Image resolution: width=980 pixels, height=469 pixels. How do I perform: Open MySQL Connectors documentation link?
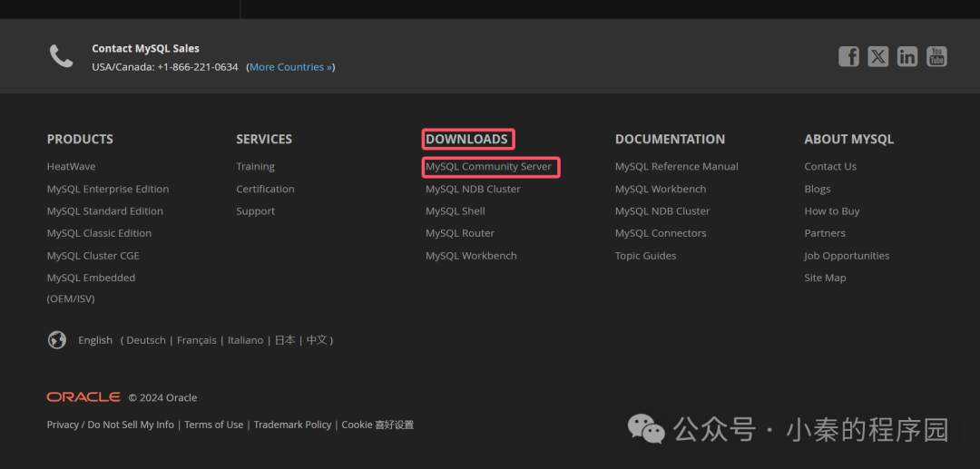coord(661,233)
